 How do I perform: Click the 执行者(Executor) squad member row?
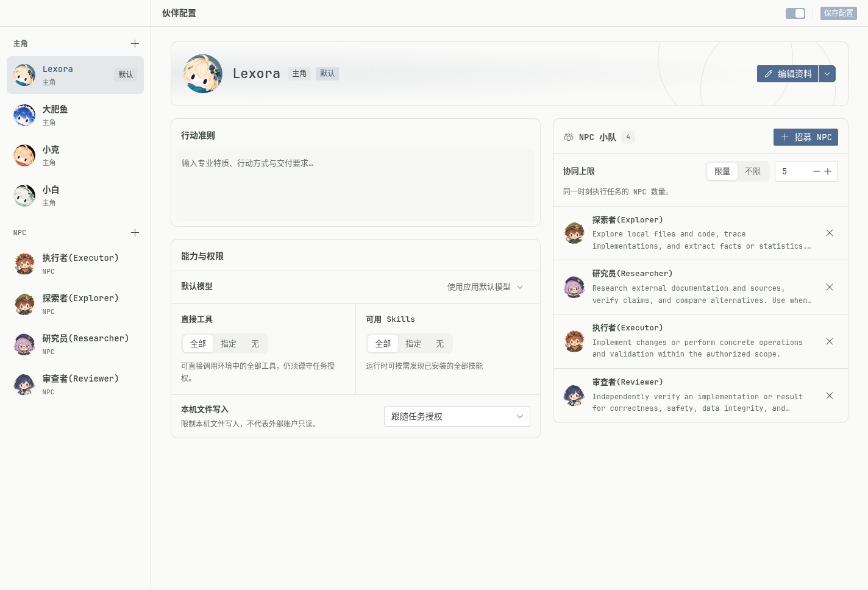[700, 341]
